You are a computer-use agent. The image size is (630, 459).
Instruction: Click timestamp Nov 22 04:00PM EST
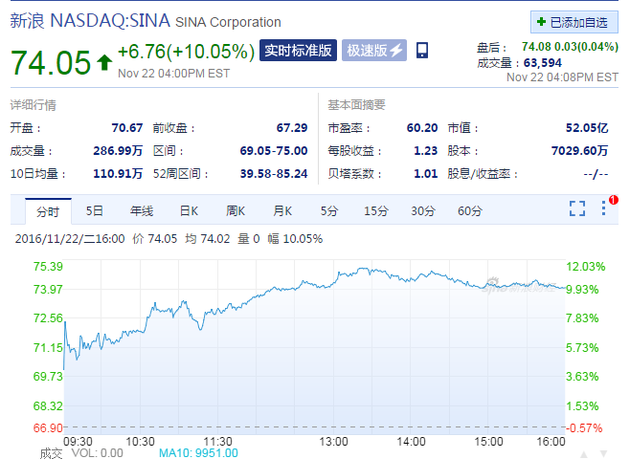pyautogui.click(x=174, y=74)
